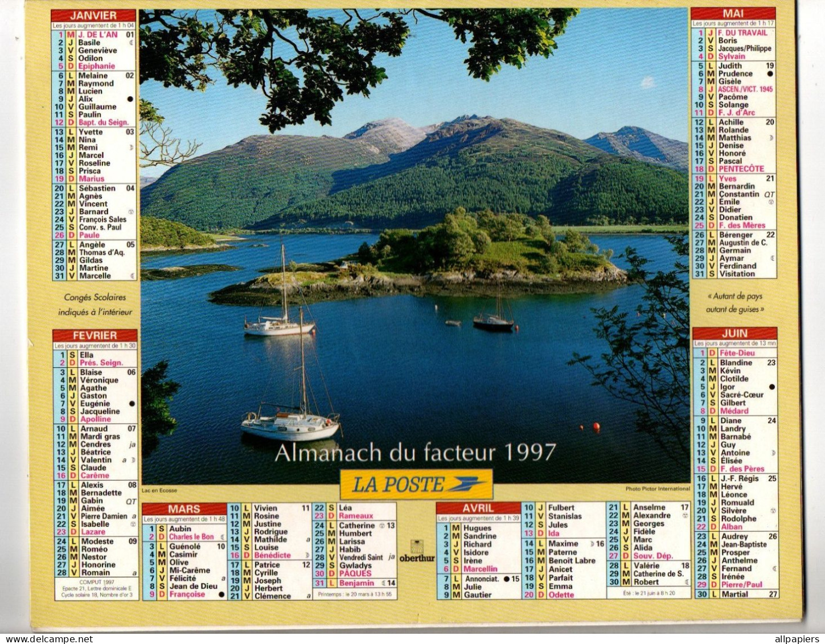The height and width of the screenshot is (644, 825).
Task: Click 'J.-F. Régis' in June
Action: tap(740, 479)
